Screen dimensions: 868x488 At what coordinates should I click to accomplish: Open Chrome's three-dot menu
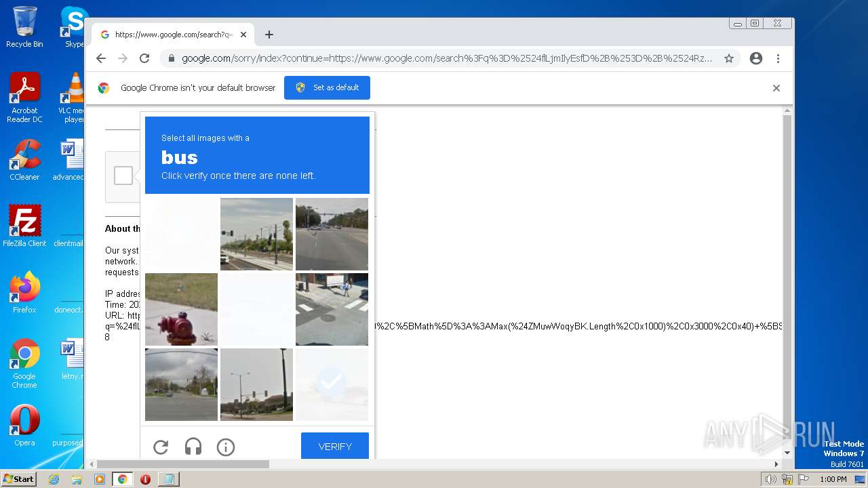click(x=778, y=58)
